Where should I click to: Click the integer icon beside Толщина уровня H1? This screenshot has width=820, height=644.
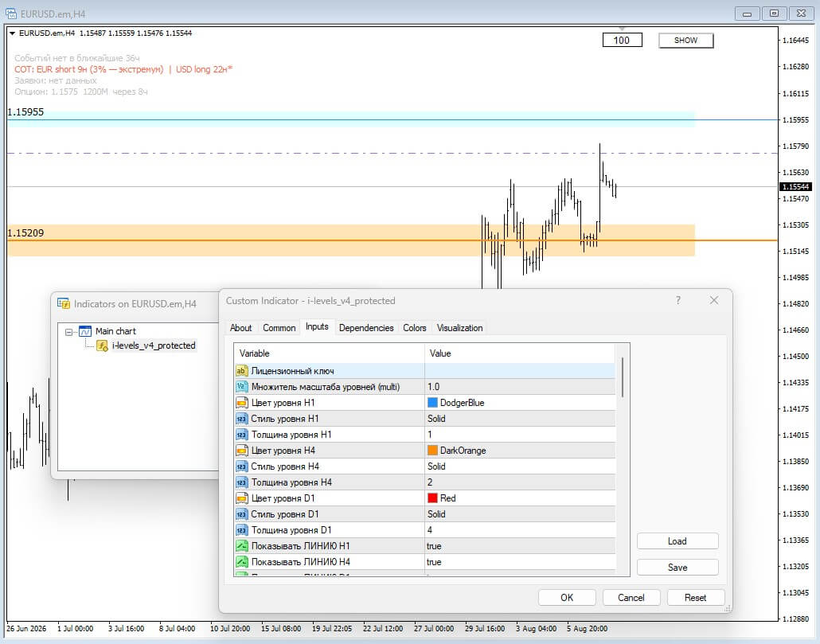(x=241, y=435)
